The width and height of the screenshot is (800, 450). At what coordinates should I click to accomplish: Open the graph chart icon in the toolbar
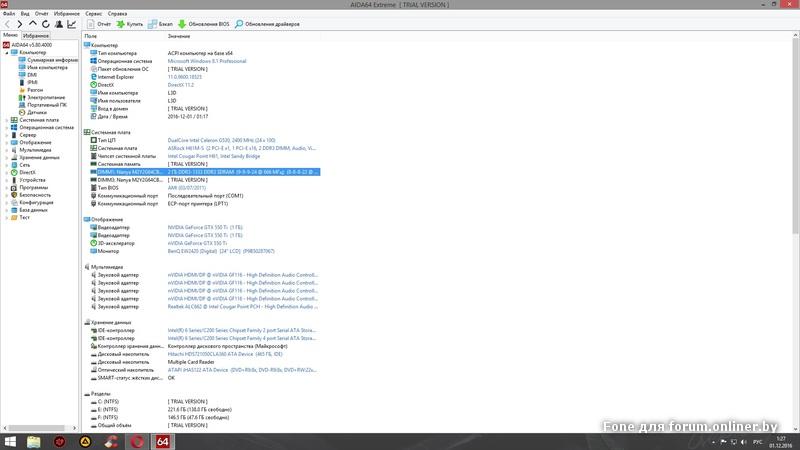[71, 24]
